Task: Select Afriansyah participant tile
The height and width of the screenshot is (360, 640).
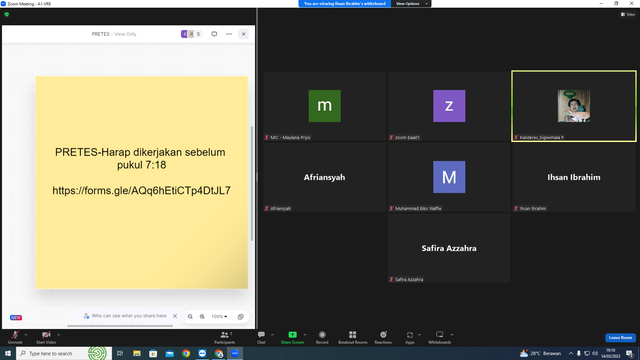Action: (324, 177)
